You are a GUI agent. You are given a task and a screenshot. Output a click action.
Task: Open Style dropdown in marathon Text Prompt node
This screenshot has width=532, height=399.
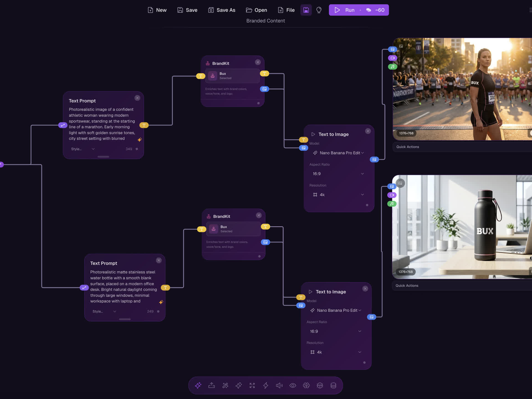point(83,149)
